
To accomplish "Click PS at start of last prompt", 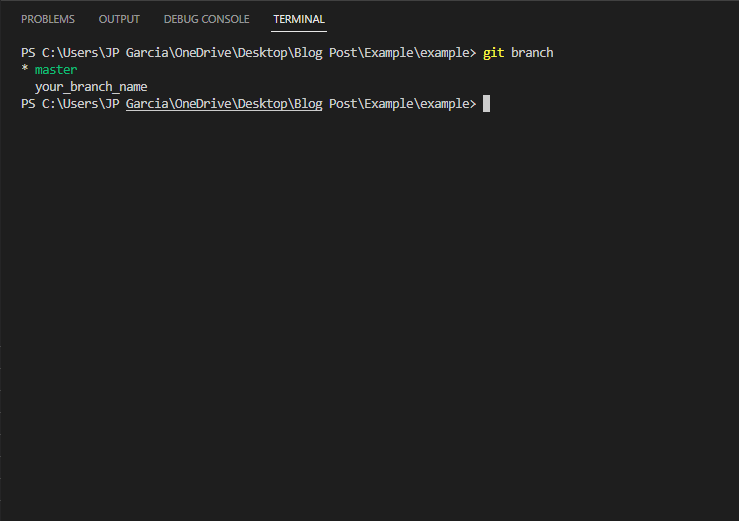I will point(28,104).
